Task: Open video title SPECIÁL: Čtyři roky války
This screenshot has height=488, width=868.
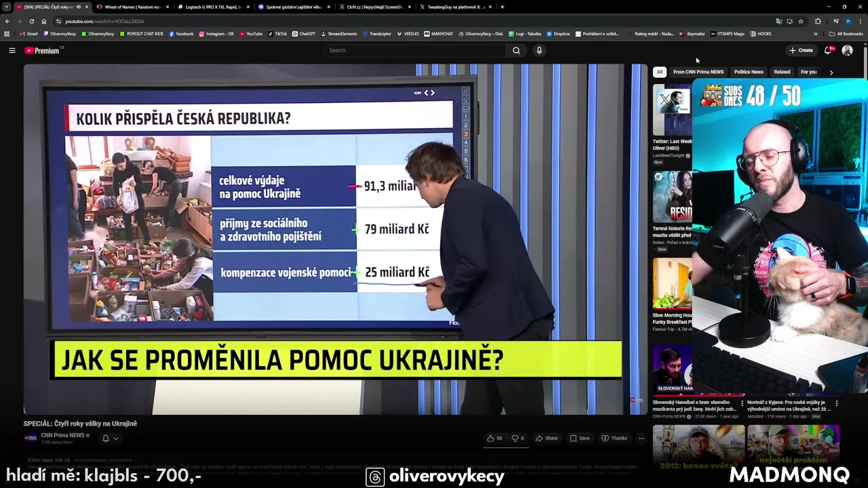Action: click(x=80, y=424)
